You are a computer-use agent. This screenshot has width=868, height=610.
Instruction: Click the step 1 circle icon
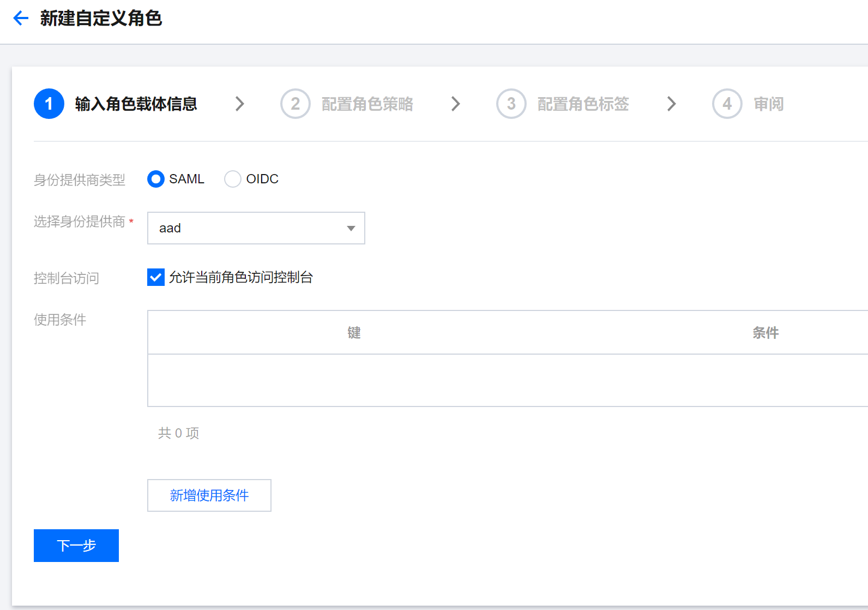[49, 104]
